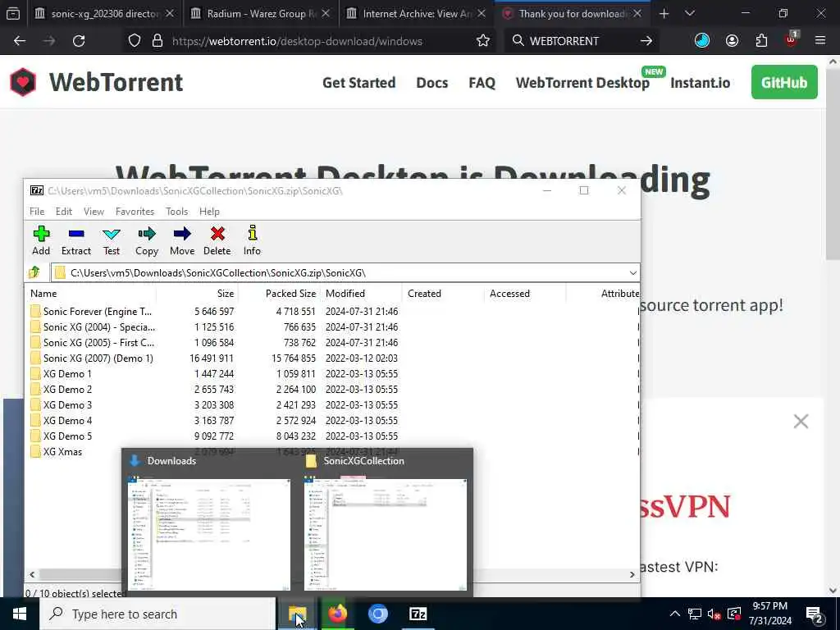Viewport: 840px width, 630px height.
Task: Click the File Explorer taskbar icon
Action: point(297,614)
